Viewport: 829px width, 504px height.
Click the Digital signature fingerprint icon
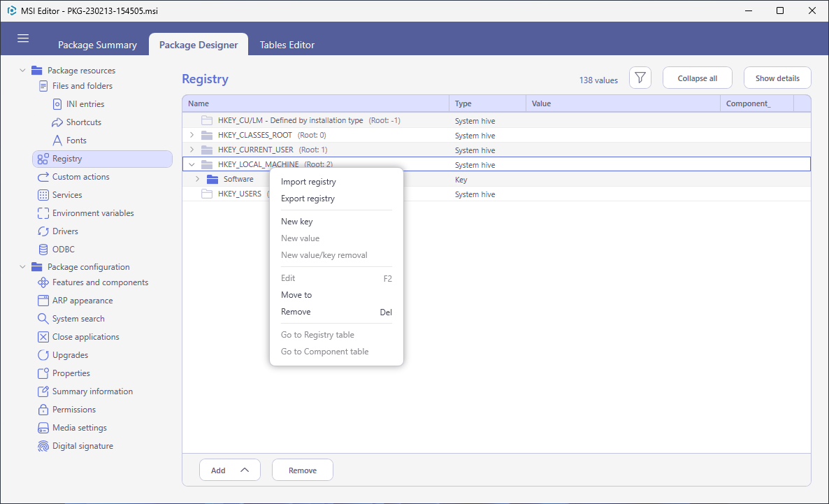pos(43,446)
